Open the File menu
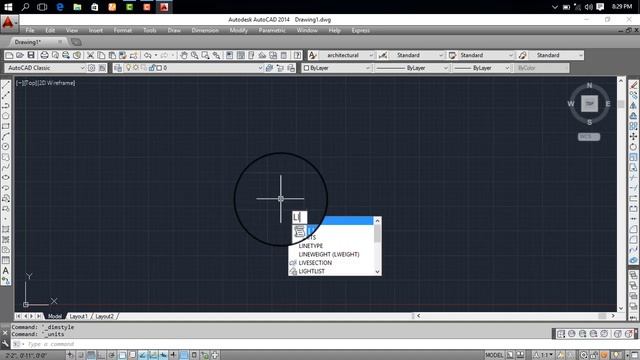This screenshot has width=640, height=360. click(30, 30)
